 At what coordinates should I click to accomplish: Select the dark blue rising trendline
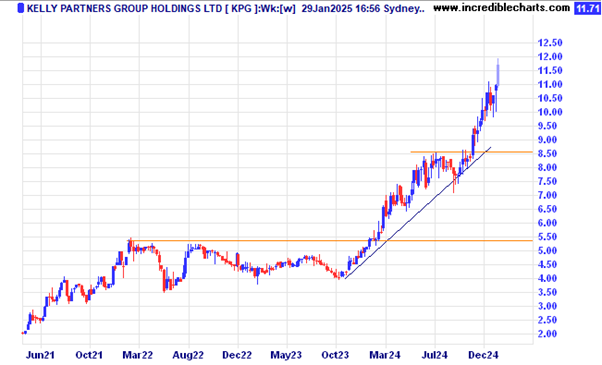point(418,213)
